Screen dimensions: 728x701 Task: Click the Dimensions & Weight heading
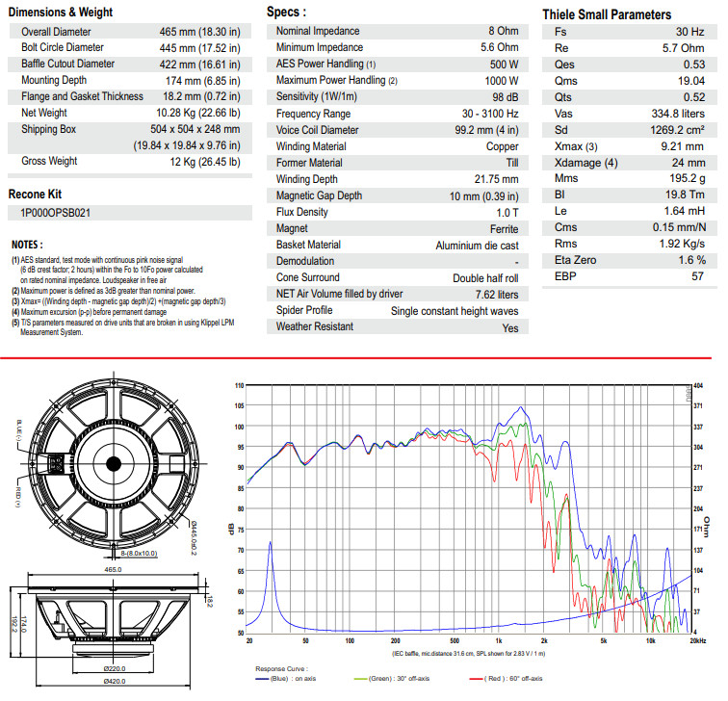61,13
